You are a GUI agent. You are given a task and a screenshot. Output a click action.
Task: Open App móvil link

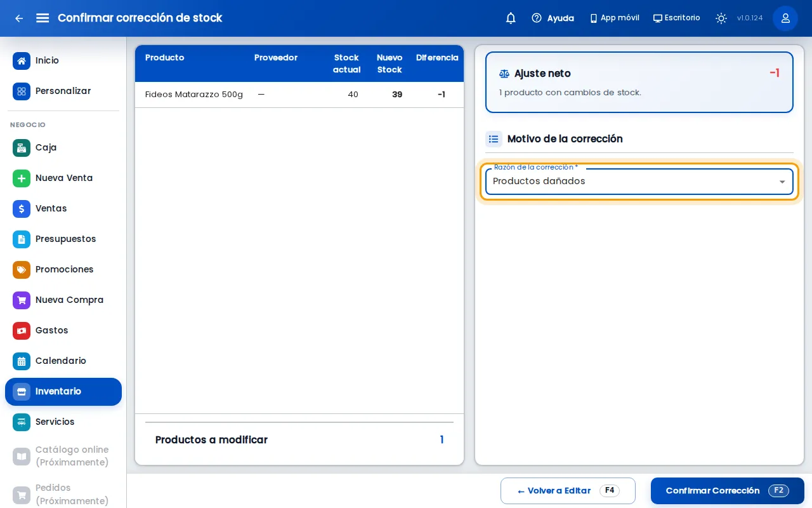pos(615,18)
